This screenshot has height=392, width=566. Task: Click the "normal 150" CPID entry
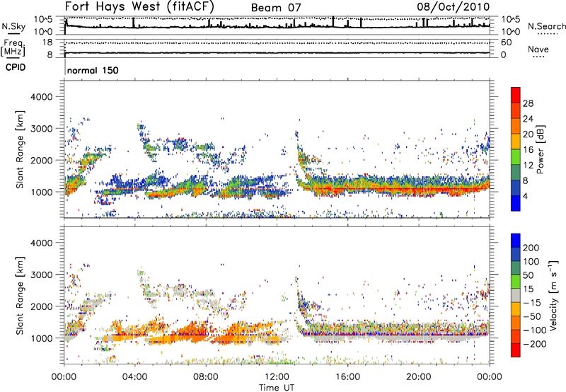click(93, 70)
